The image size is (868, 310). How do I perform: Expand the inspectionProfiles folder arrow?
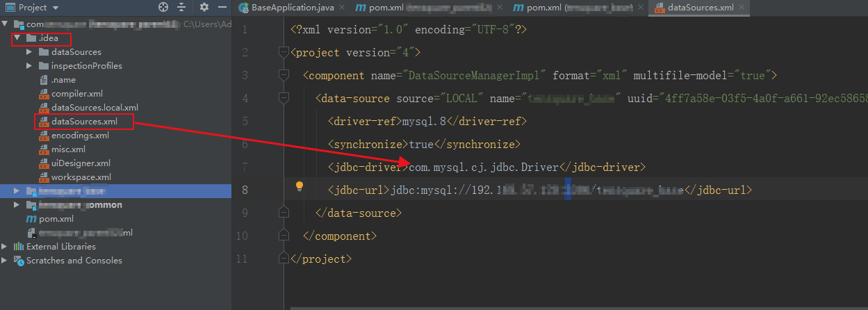(29, 66)
